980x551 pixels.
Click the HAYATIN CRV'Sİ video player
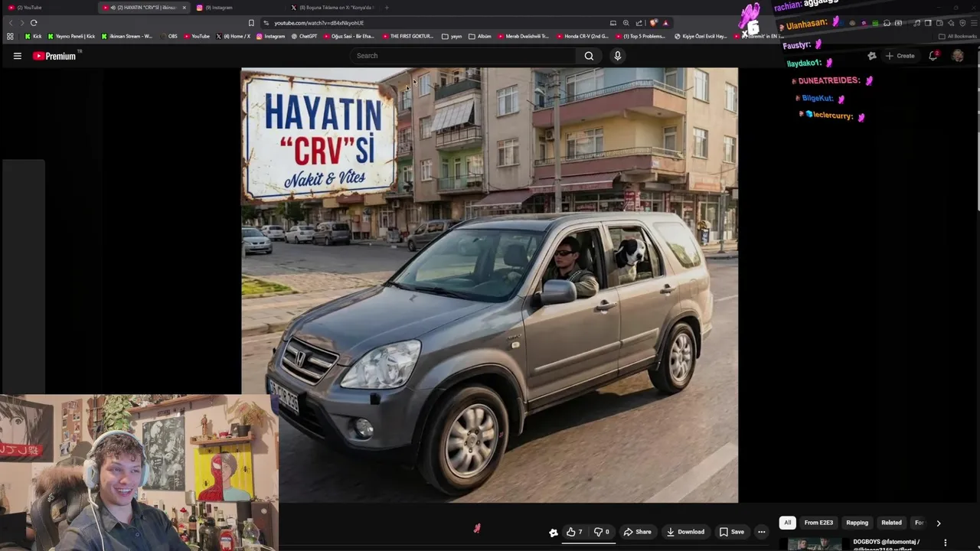(x=490, y=285)
